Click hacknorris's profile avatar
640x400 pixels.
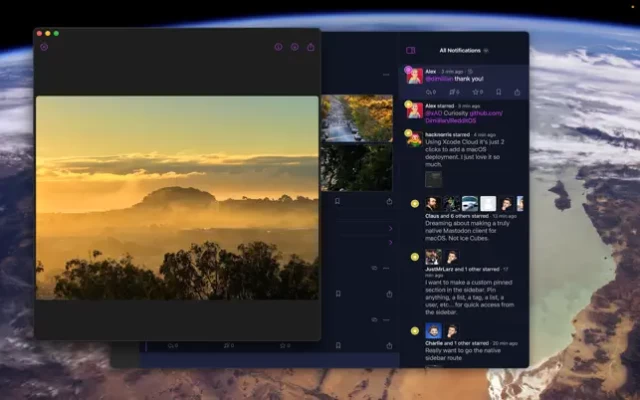414,140
